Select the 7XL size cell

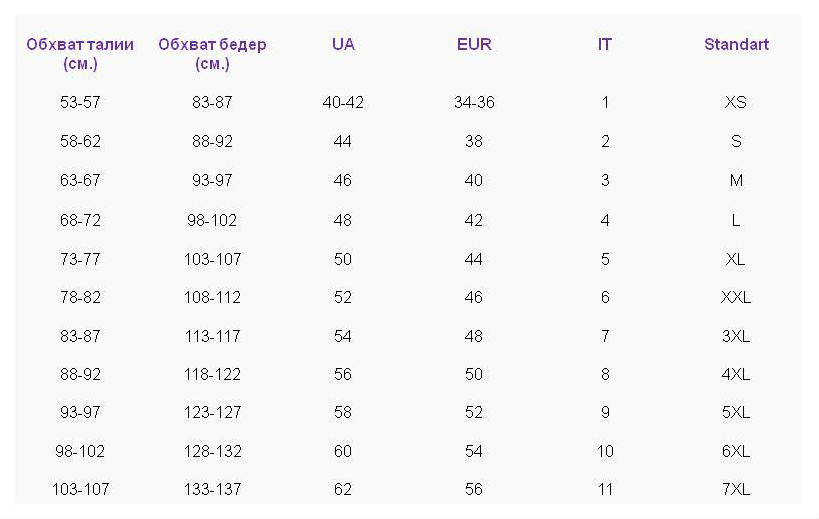click(735, 489)
